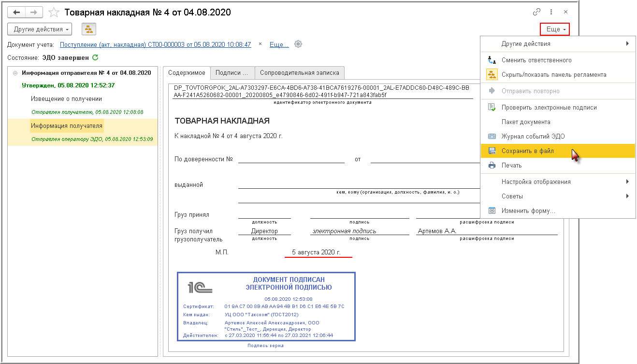This screenshot has width=637, height=364.
Task: Click the Проверить электронные подписи icon
Action: tap(492, 108)
